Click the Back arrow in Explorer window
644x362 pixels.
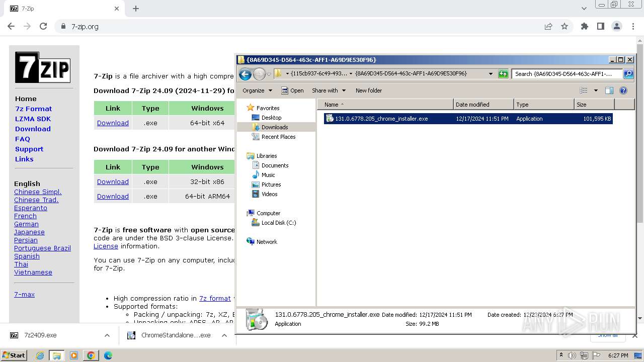245,74
